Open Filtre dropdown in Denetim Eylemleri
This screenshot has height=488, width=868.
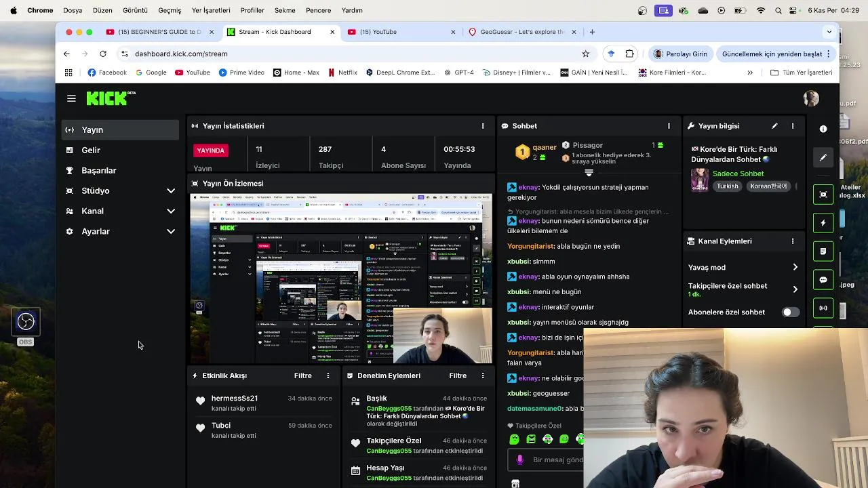point(458,375)
